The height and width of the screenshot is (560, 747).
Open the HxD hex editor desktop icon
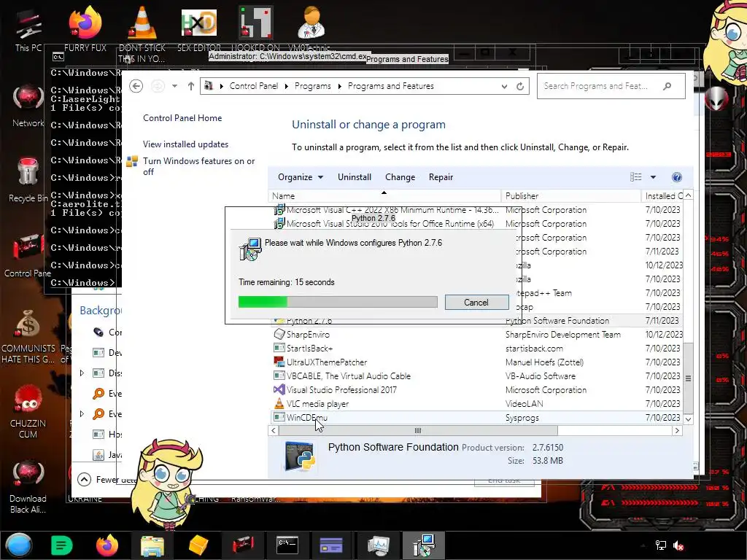click(199, 30)
